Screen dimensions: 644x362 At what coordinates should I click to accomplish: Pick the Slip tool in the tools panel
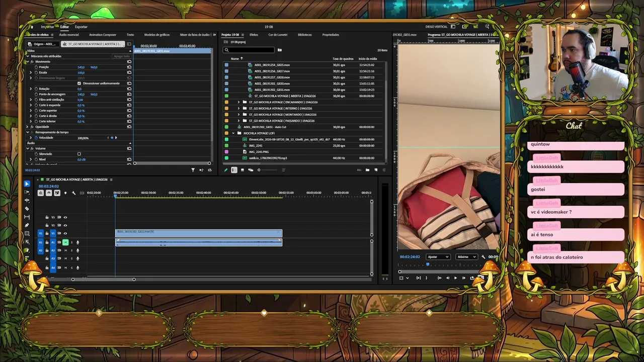(27, 217)
